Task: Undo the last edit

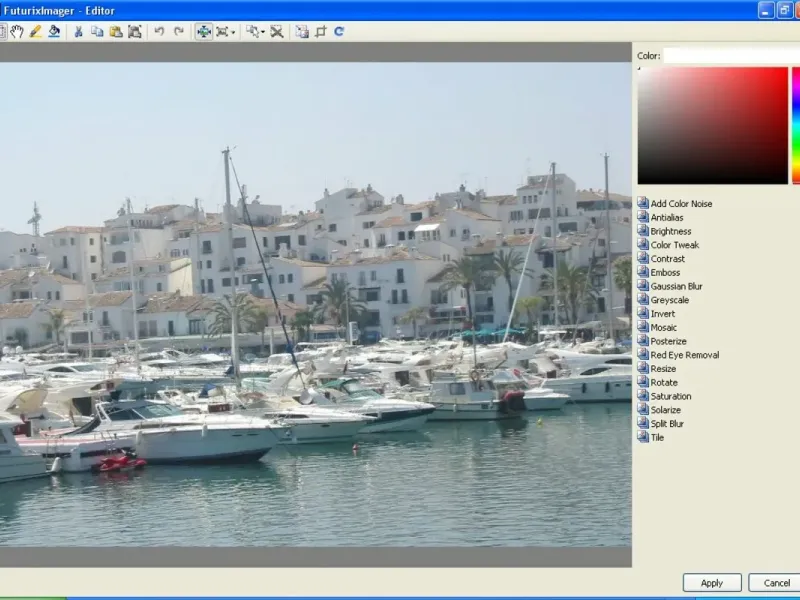Action: (x=159, y=32)
